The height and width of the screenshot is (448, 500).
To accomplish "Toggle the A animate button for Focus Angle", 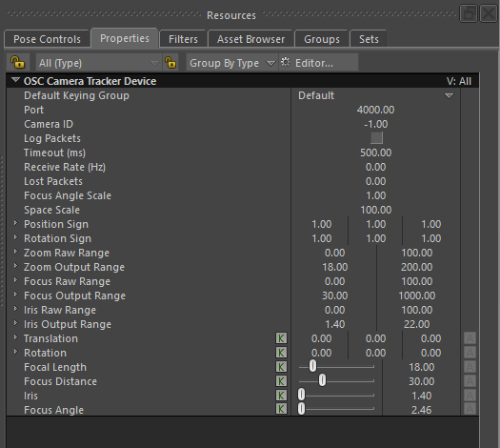I will pos(470,409).
